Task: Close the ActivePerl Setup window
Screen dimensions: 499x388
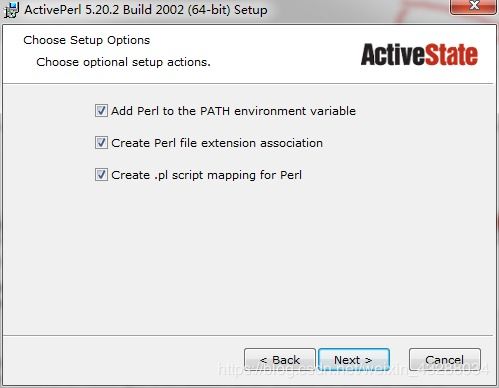Action: [x=473, y=7]
